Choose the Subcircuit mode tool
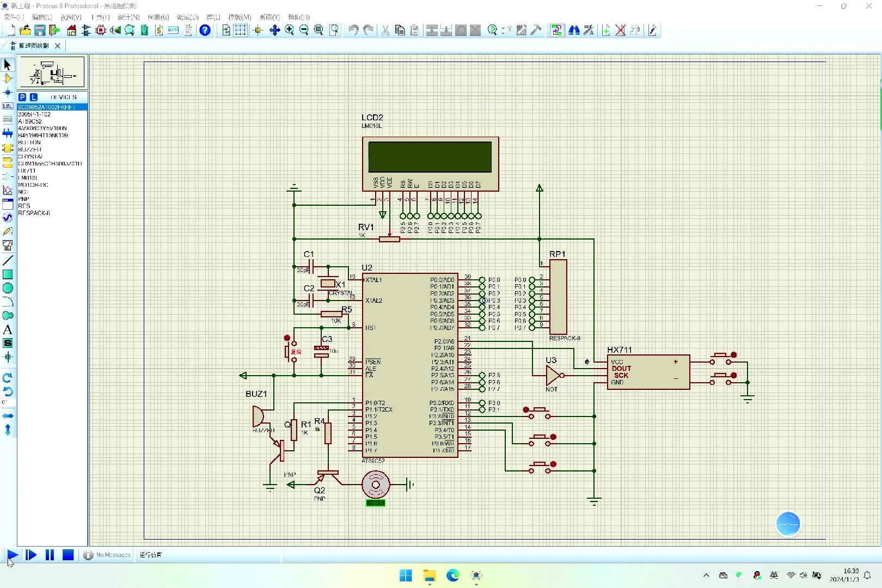Viewport: 882px width, 588px height. (x=8, y=148)
